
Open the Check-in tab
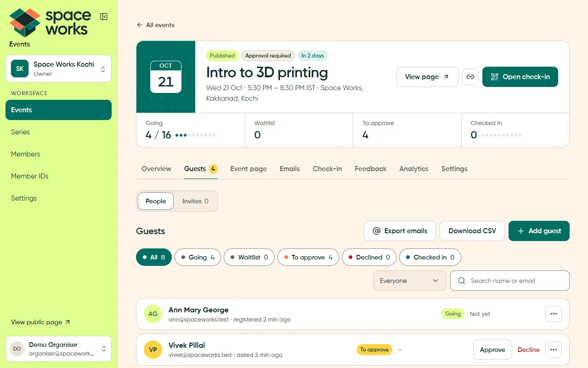click(x=327, y=169)
